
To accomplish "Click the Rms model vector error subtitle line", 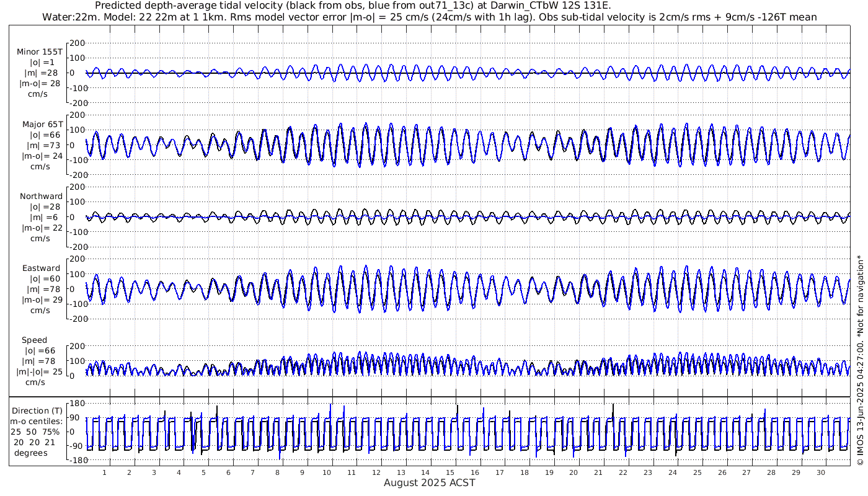I will tap(429, 17).
